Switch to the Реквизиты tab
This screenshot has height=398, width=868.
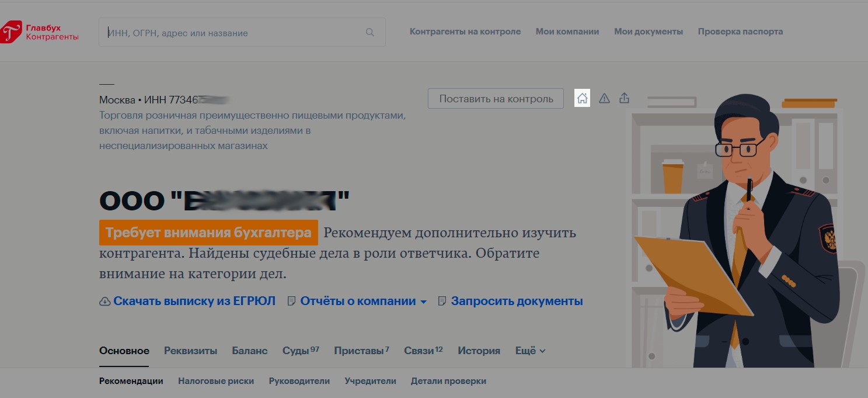(190, 351)
